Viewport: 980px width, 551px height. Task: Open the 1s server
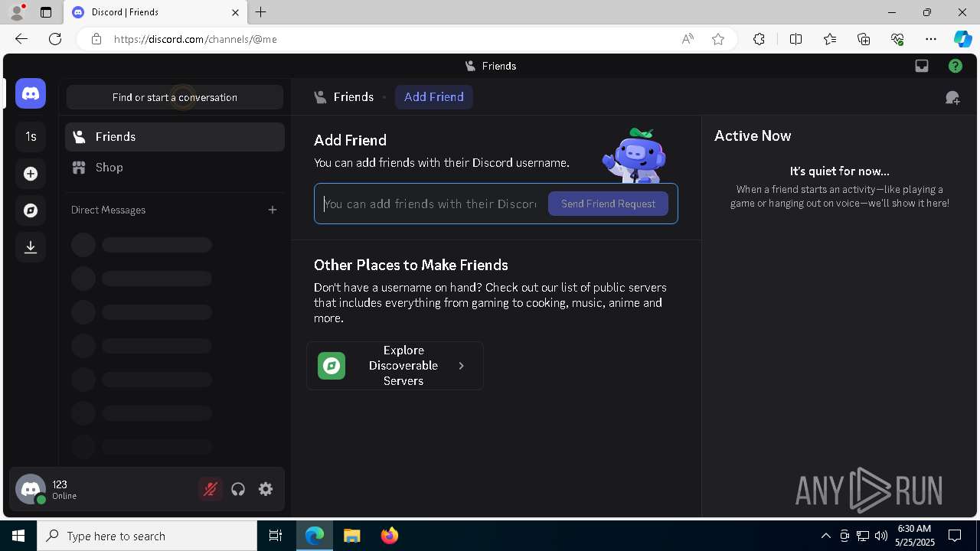[x=31, y=137]
